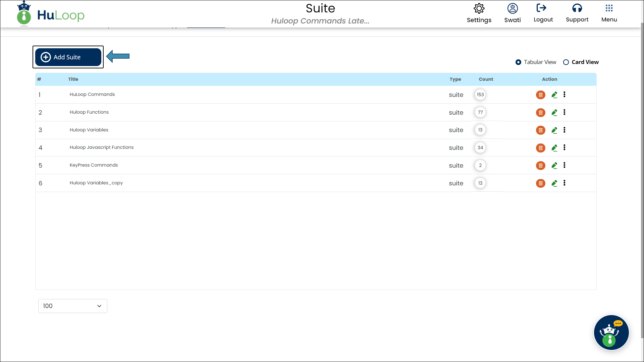The height and width of the screenshot is (362, 644).
Task: Open more options for KeyPress Commands
Action: pyautogui.click(x=565, y=165)
